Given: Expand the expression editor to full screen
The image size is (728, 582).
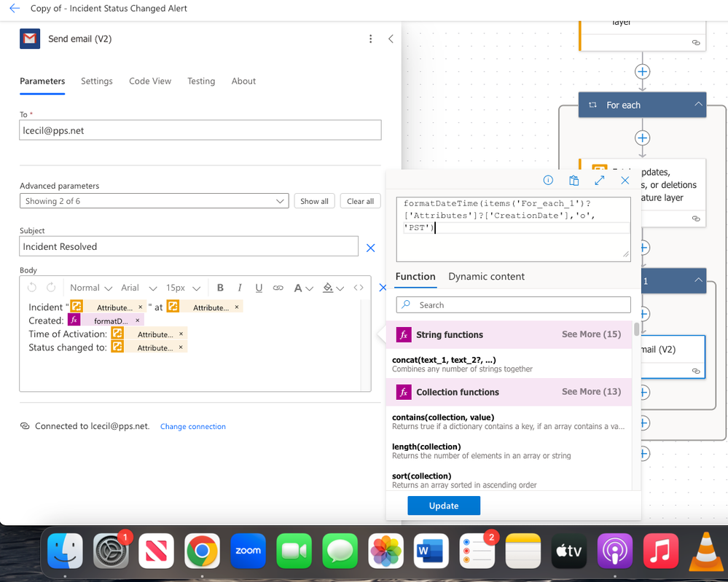Looking at the screenshot, I should pos(600,180).
